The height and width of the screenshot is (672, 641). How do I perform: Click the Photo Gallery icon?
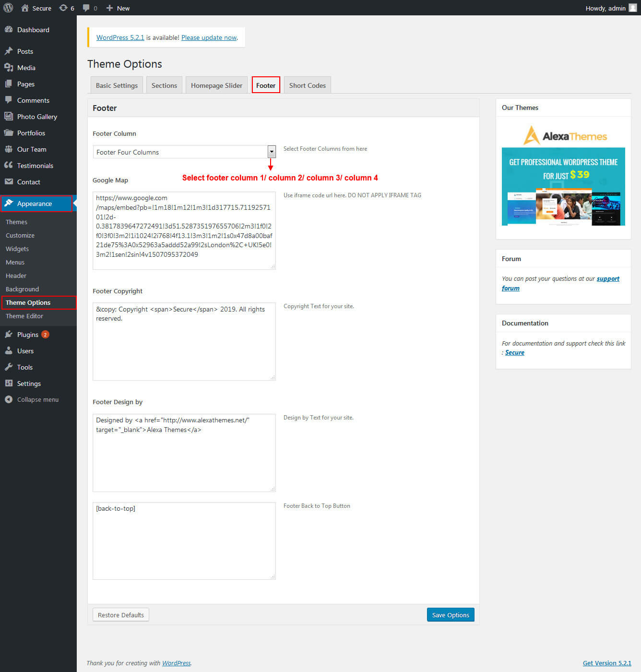point(9,116)
